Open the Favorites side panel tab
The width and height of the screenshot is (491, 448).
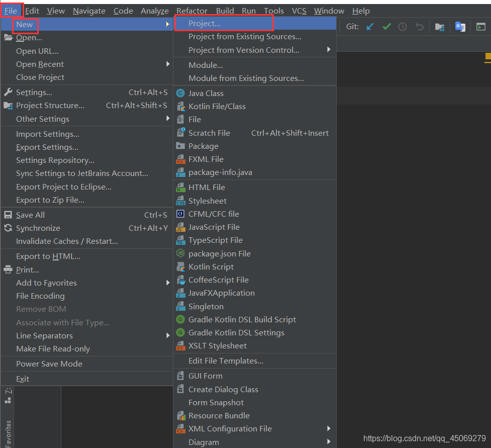pyautogui.click(x=8, y=432)
